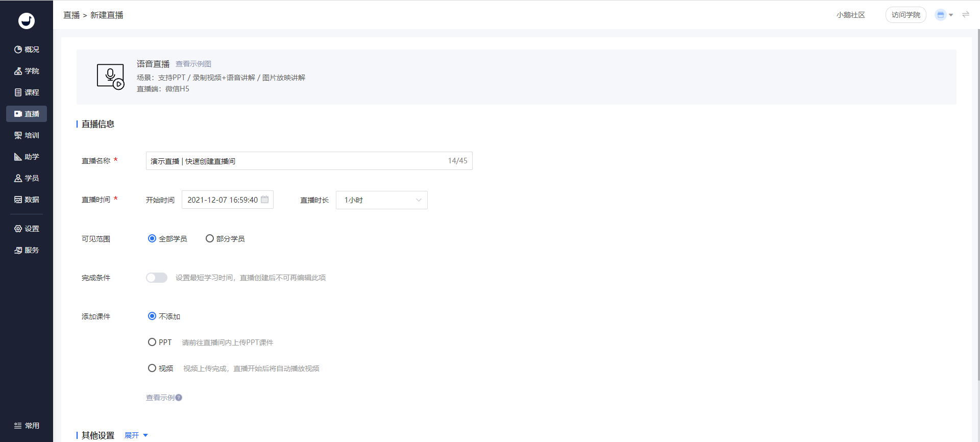Go to 培训 in the sidebar

click(x=27, y=135)
